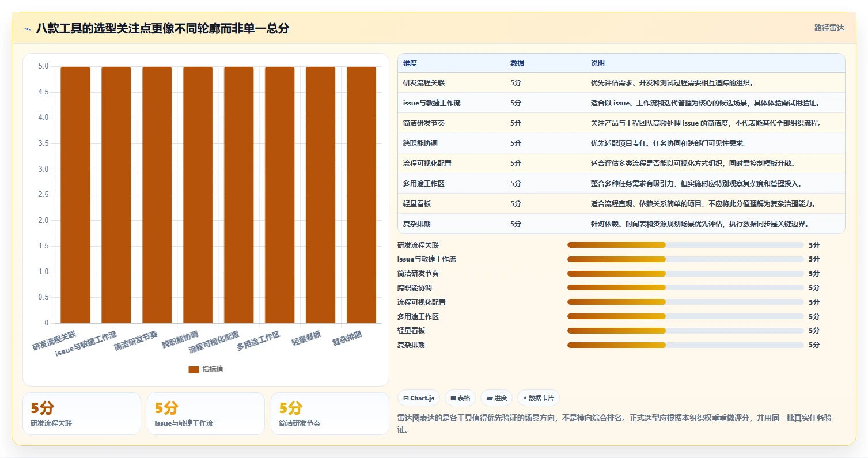Click the lightning icon beside the title

pos(27,28)
